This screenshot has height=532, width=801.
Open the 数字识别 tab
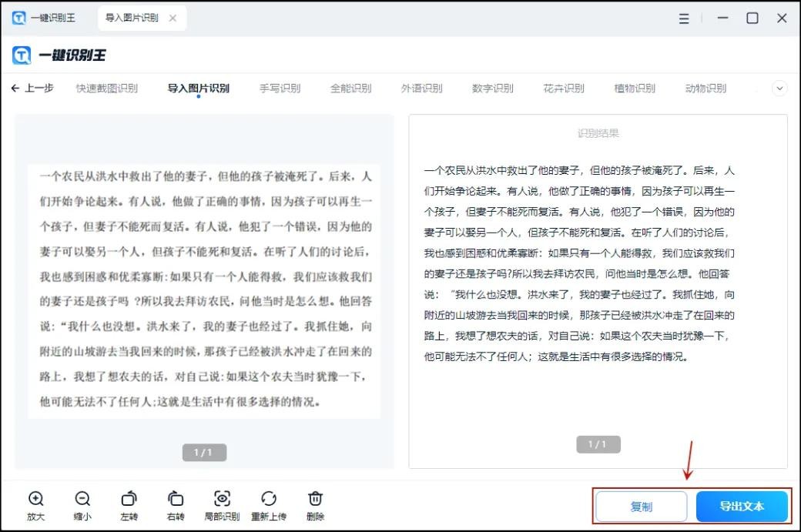492,89
